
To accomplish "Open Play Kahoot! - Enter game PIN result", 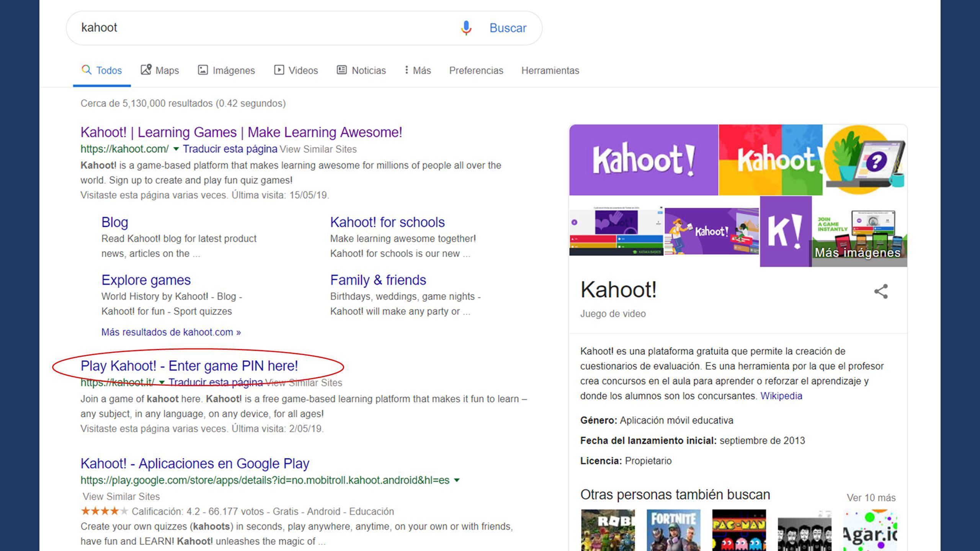I will 189,366.
